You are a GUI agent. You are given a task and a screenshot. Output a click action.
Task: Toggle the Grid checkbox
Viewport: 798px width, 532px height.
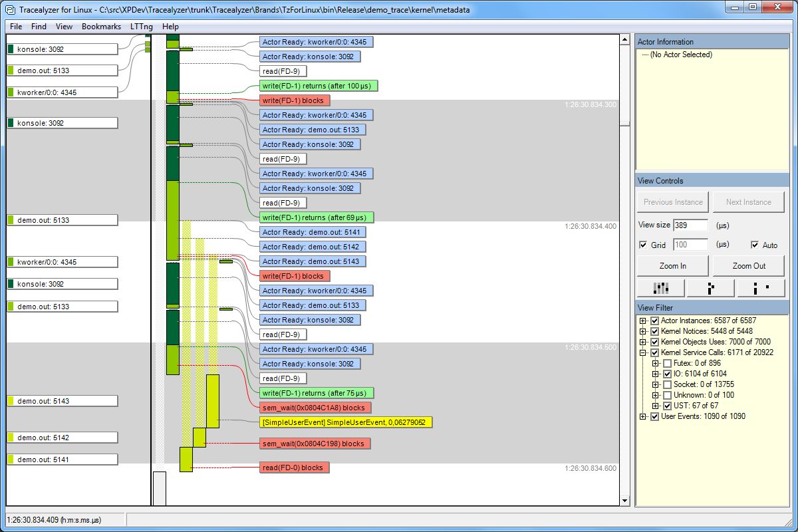click(x=642, y=245)
